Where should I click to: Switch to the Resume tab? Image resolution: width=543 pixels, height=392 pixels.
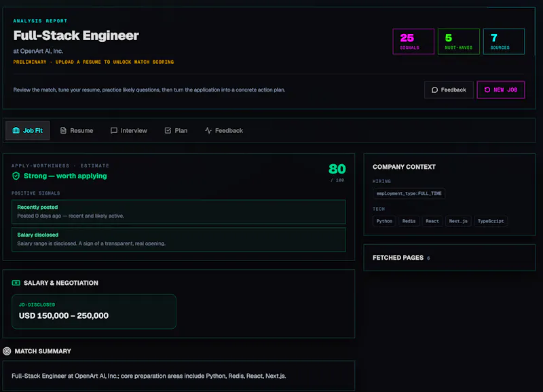[x=77, y=130]
